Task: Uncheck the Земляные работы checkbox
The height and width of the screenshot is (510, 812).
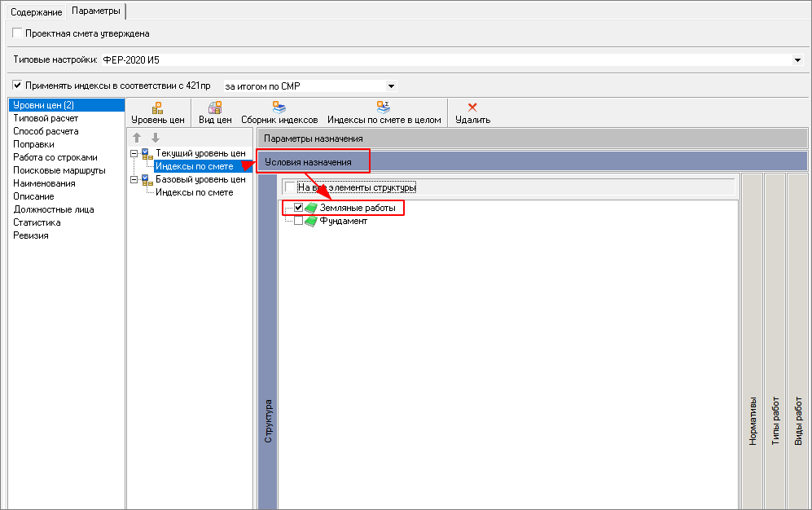Action: pos(298,209)
